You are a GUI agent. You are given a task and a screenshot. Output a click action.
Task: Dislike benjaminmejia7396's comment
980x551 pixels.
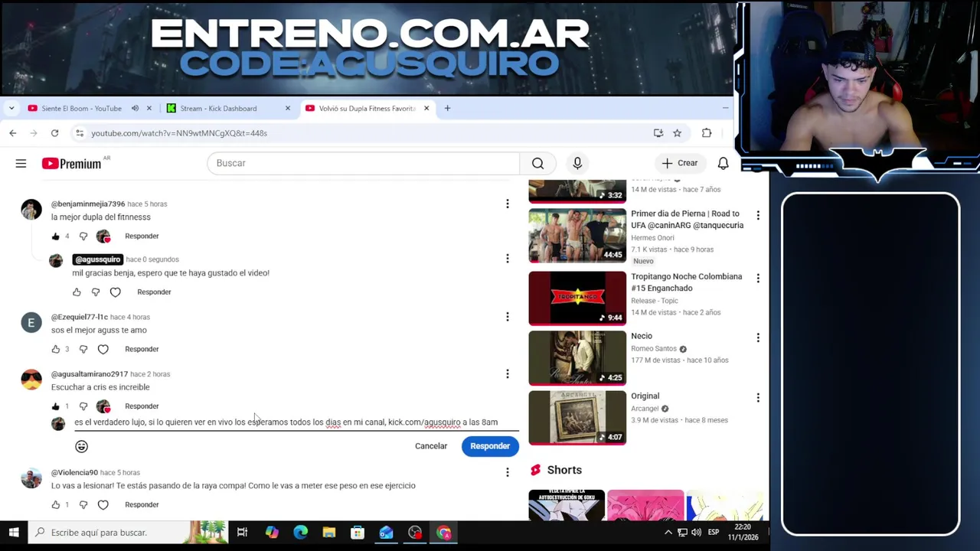(83, 236)
